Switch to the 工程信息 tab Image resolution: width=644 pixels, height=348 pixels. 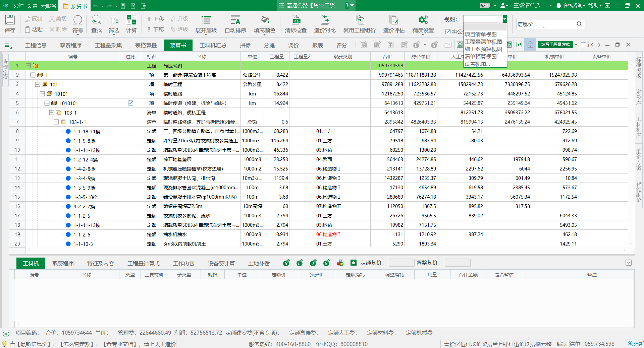tap(36, 45)
